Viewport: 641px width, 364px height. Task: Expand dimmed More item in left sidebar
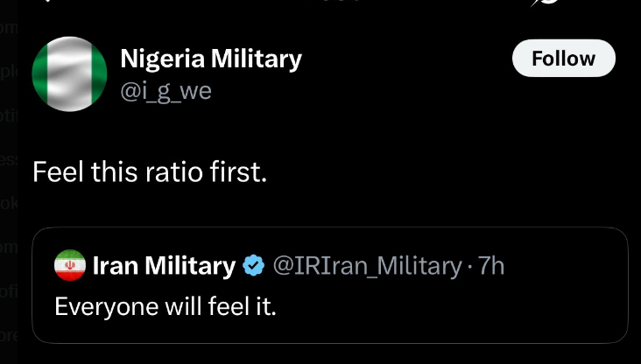[9, 336]
